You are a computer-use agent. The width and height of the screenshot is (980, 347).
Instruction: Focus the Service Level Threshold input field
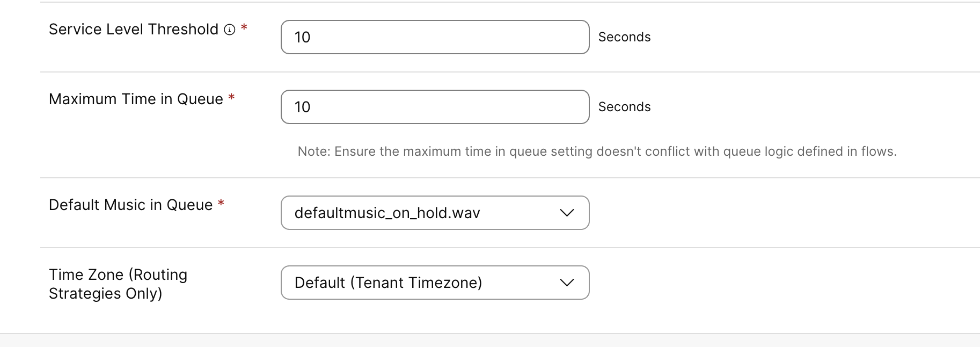click(x=435, y=37)
